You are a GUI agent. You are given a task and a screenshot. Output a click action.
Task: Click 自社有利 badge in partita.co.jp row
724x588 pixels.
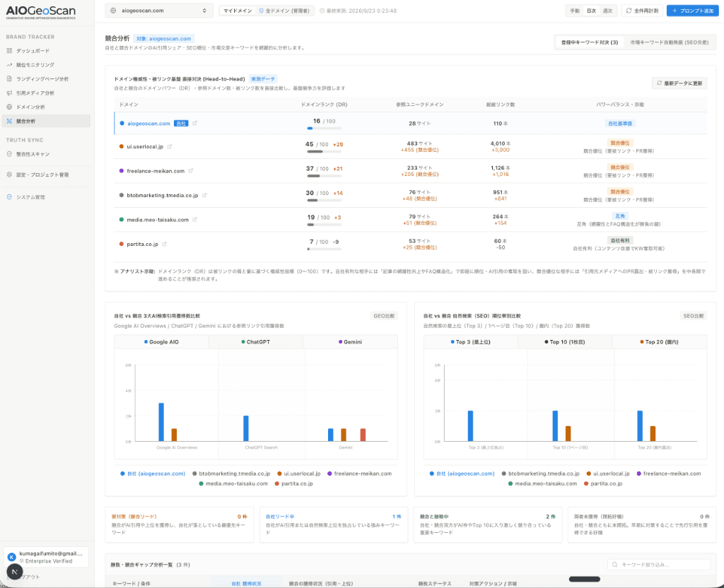[x=619, y=240]
